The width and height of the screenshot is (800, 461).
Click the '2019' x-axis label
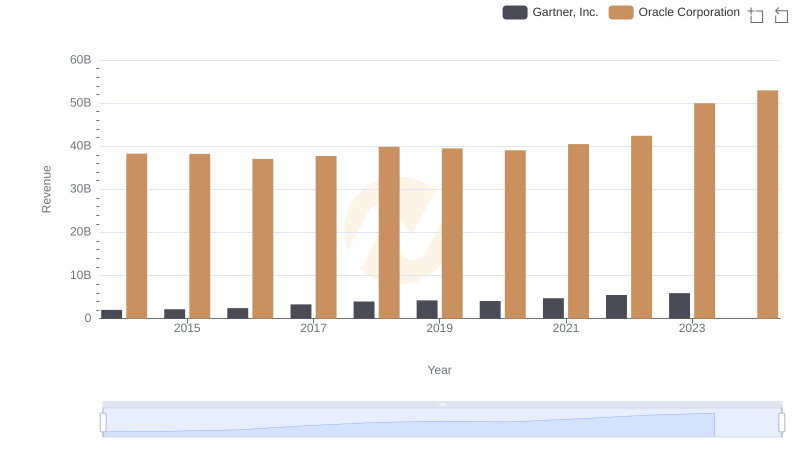pyautogui.click(x=439, y=328)
